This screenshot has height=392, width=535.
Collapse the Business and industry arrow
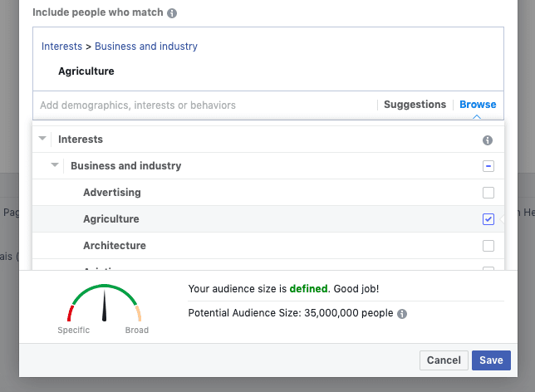[x=55, y=165]
